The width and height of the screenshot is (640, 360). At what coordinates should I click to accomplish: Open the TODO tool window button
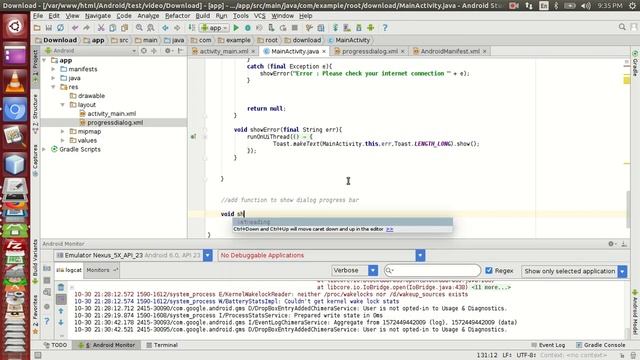tap(56, 345)
